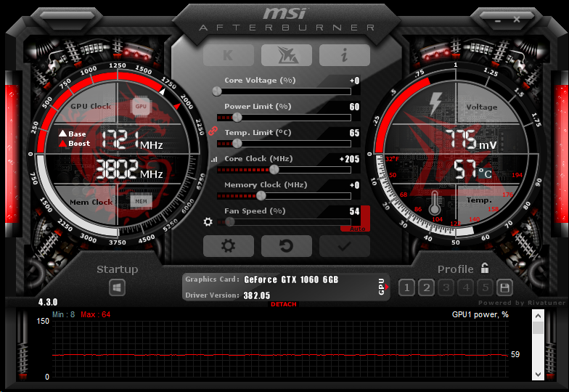The image size is (569, 392).
Task: Adjust the Temp. Limit slider knob
Action: (x=237, y=144)
